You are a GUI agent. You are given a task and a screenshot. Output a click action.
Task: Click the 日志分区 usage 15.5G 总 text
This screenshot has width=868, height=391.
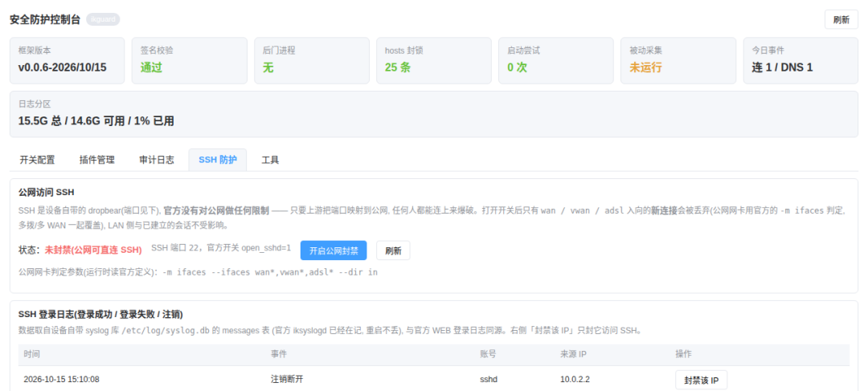click(x=96, y=120)
